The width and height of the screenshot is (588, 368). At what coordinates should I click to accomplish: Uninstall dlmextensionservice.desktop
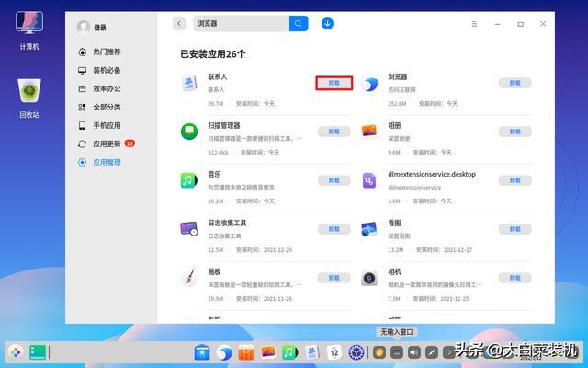pyautogui.click(x=514, y=180)
